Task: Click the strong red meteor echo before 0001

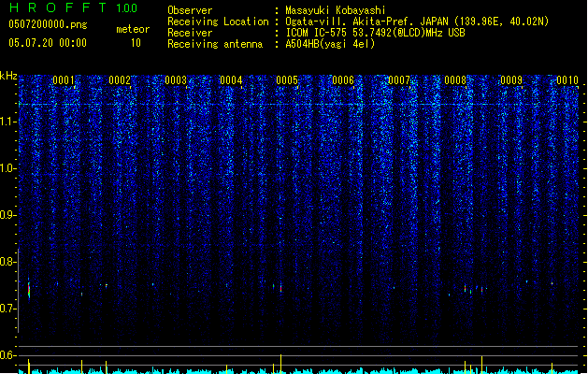Action: (x=29, y=289)
